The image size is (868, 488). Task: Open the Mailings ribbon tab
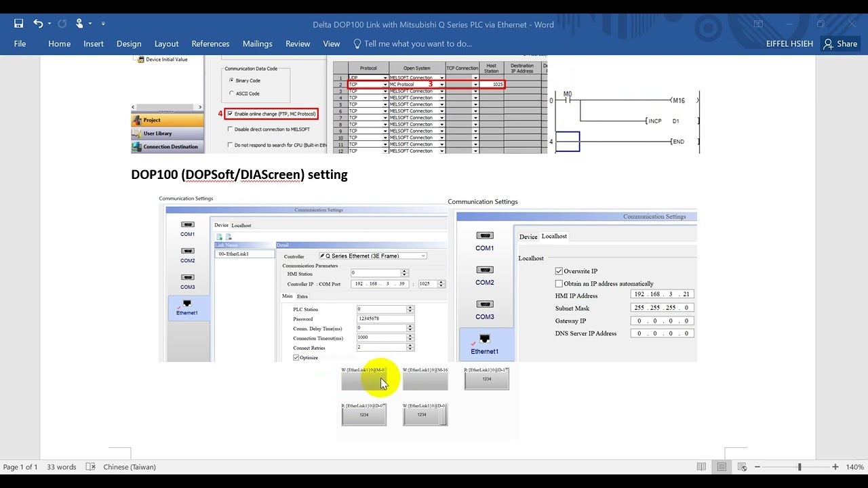[258, 43]
